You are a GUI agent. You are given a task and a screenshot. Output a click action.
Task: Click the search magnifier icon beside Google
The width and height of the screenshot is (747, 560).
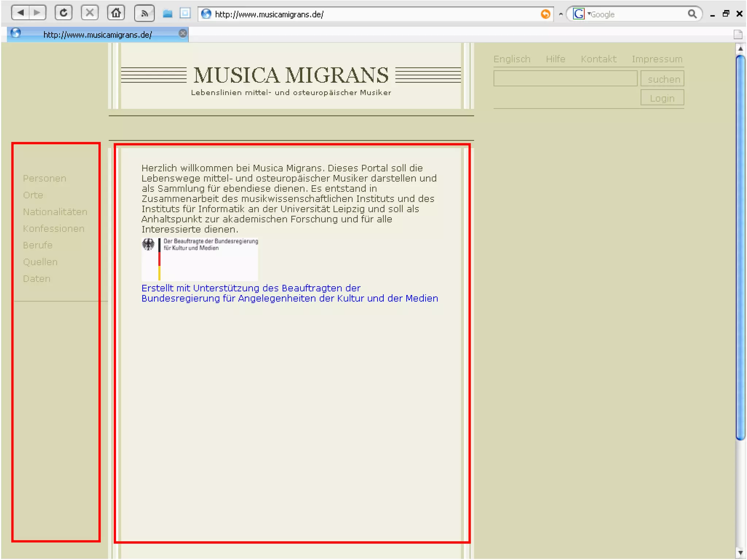(x=692, y=14)
